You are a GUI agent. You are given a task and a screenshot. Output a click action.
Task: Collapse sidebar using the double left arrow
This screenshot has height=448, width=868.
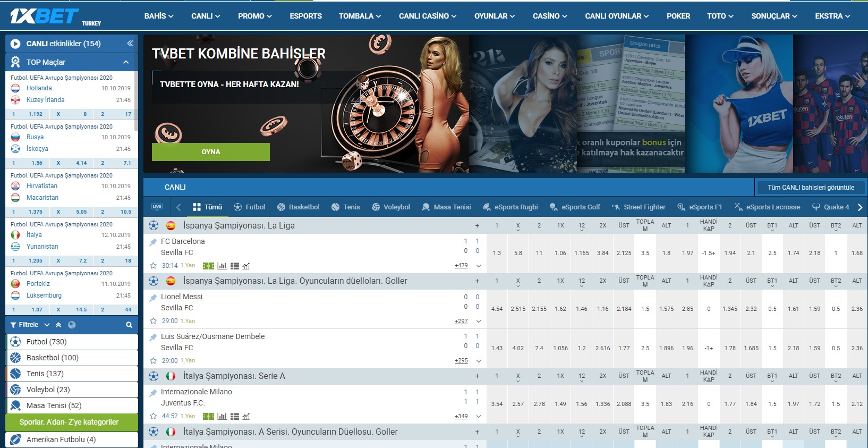pyautogui.click(x=130, y=44)
